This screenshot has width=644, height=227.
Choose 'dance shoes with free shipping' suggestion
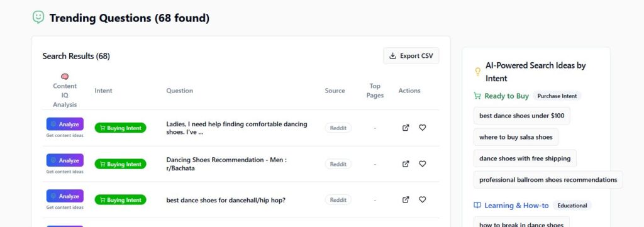tap(525, 158)
